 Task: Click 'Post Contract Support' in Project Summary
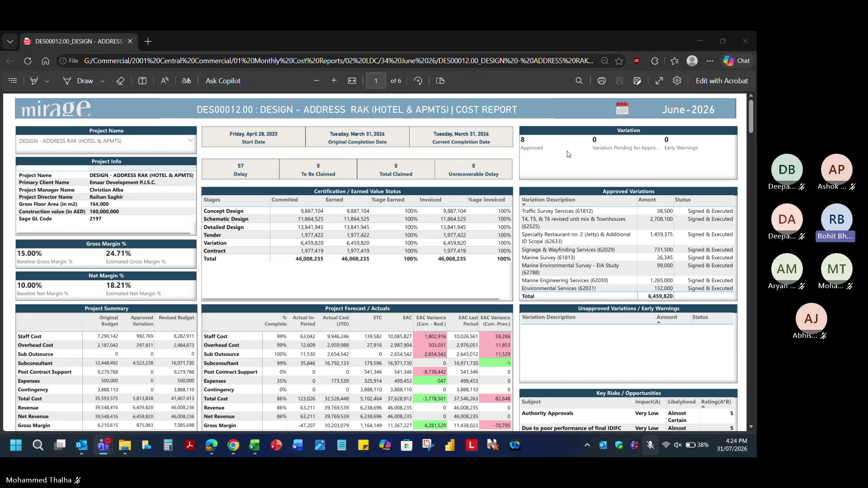click(x=45, y=372)
